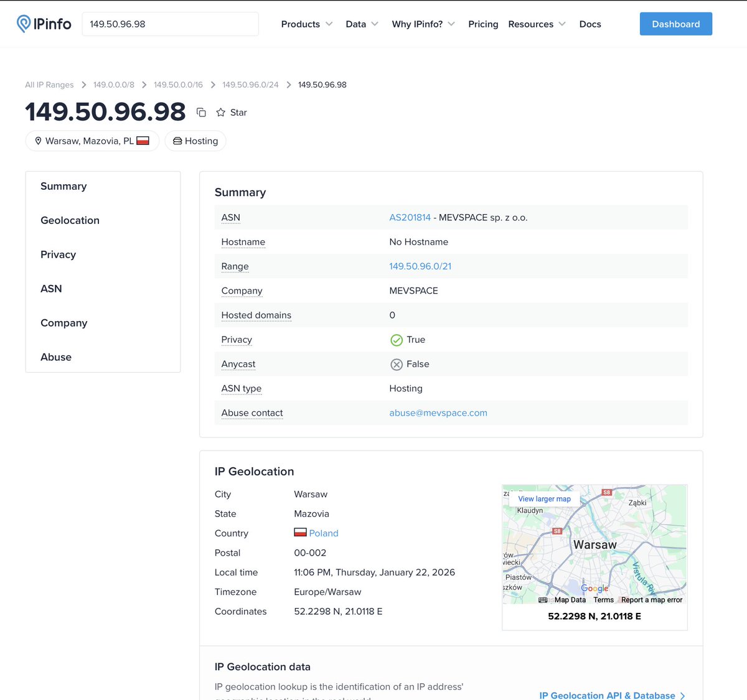Open the map Terms link
This screenshot has width=747, height=700.
(603, 600)
